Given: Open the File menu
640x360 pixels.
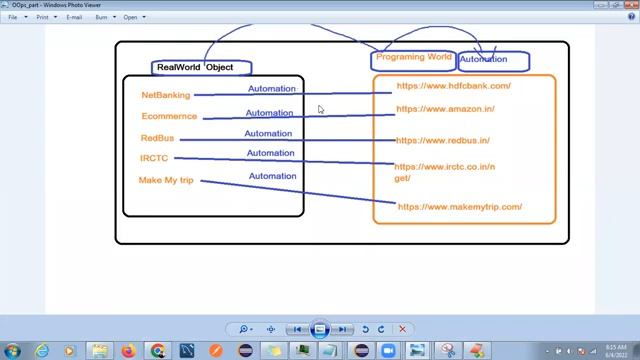Looking at the screenshot, I should pyautogui.click(x=13, y=17).
